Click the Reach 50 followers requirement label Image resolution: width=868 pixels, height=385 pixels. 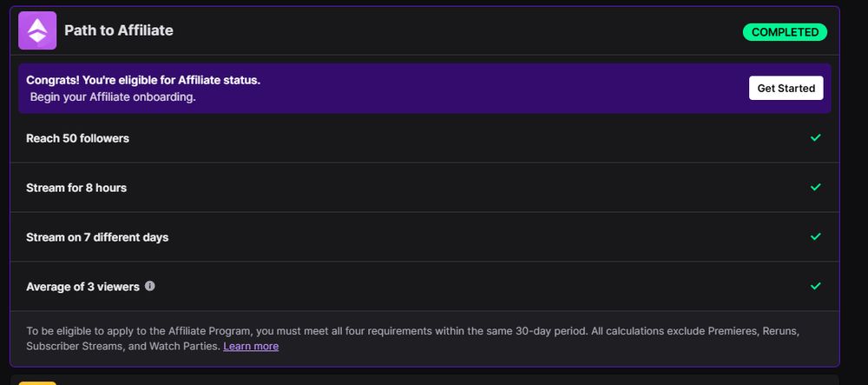[x=77, y=138]
